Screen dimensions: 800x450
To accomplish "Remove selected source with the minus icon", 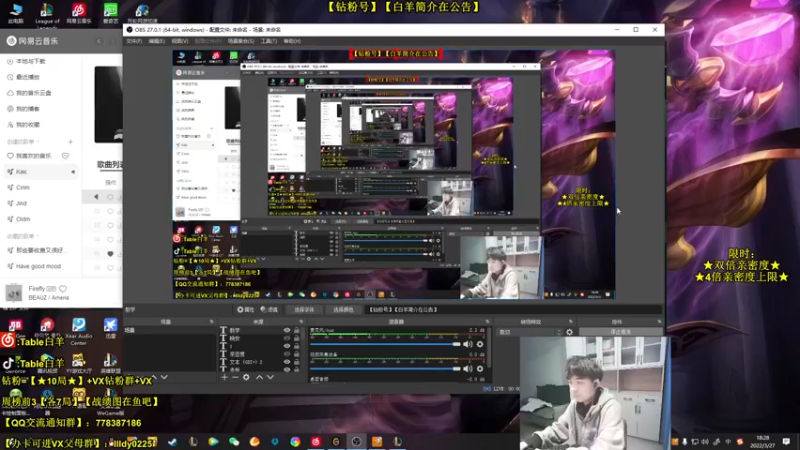I will (x=235, y=377).
